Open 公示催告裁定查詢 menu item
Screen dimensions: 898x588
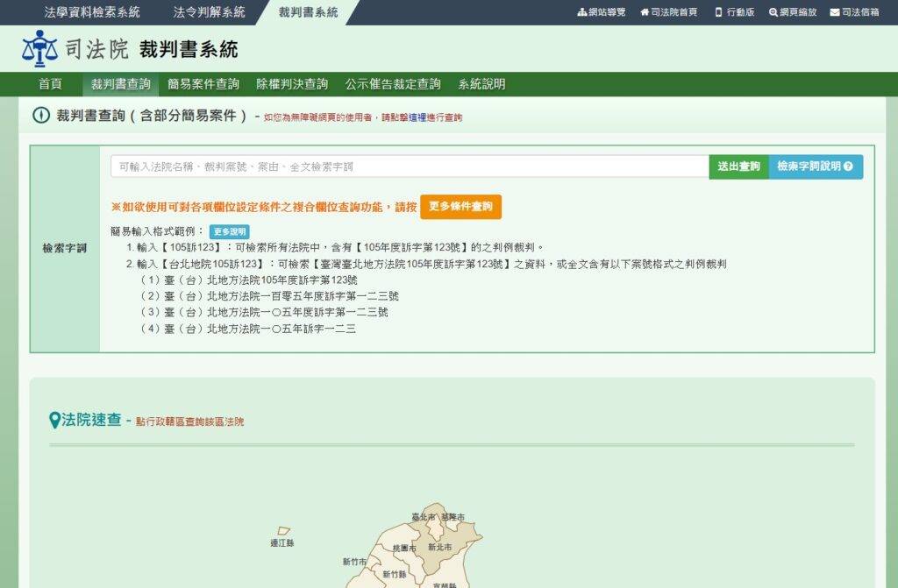393,84
